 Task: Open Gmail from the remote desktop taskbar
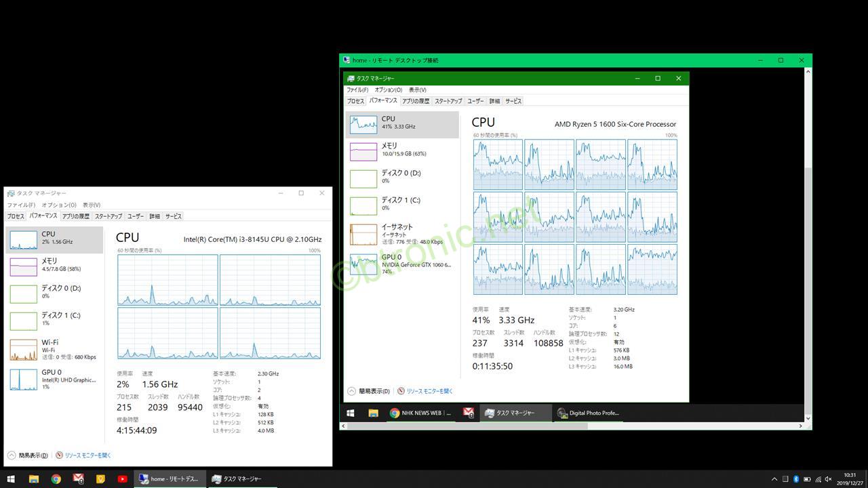coord(469,413)
